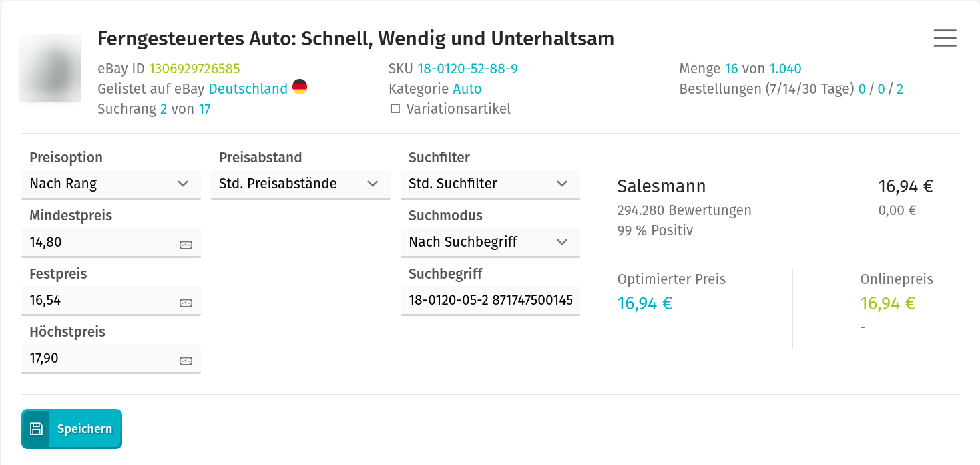
Task: Open the Preisabstand dropdown
Action: [300, 184]
